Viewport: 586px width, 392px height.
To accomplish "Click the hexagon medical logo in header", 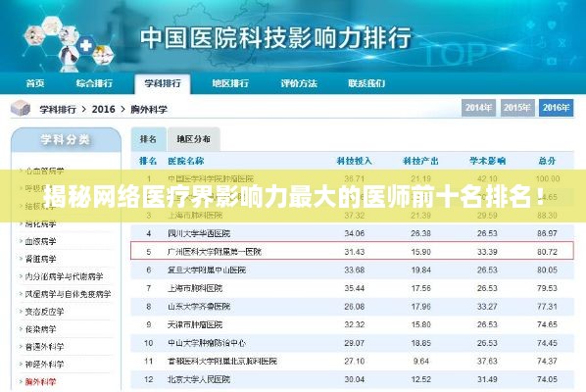I will [70, 43].
